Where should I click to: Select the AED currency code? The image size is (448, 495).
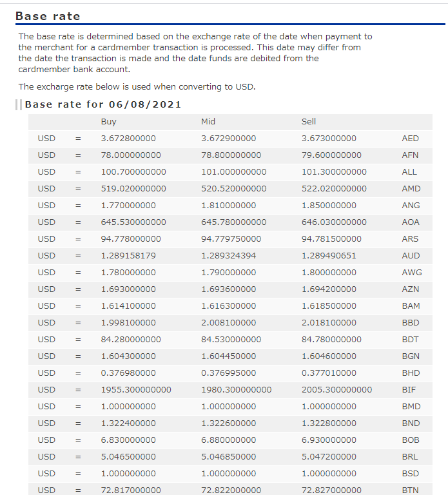click(x=410, y=139)
